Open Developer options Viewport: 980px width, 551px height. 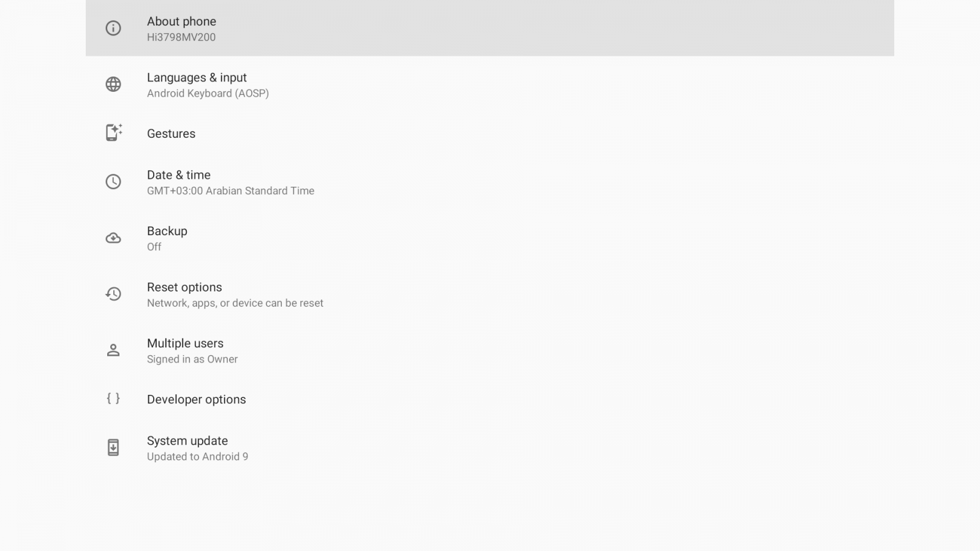(196, 399)
